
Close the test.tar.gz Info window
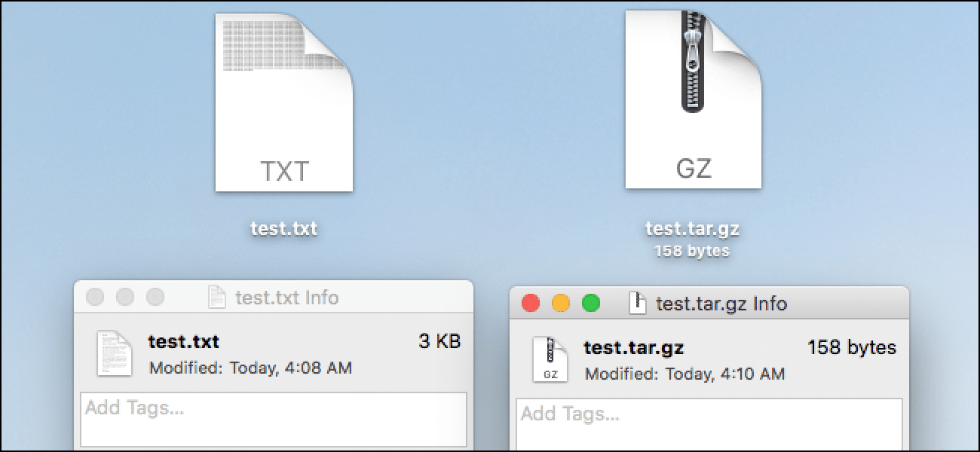531,304
